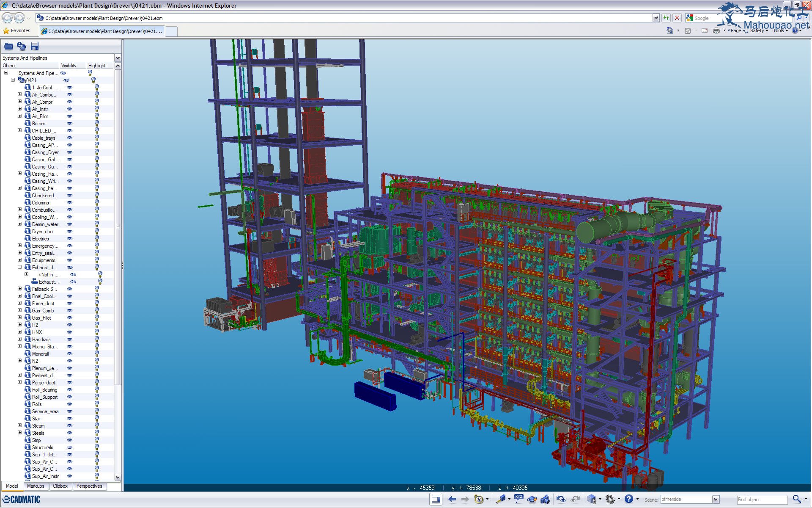The width and height of the screenshot is (812, 508).
Task: Expand the Gas_Pilot tree node
Action: click(x=19, y=317)
